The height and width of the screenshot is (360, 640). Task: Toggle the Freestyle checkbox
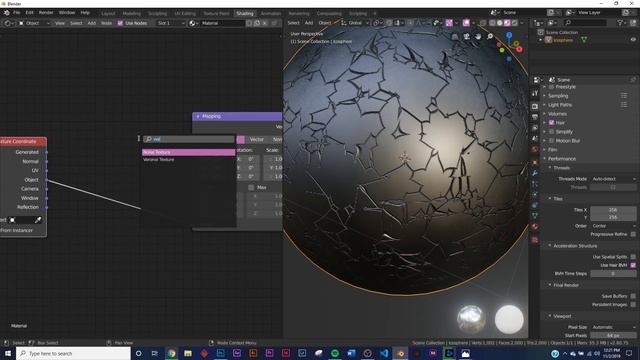(551, 87)
